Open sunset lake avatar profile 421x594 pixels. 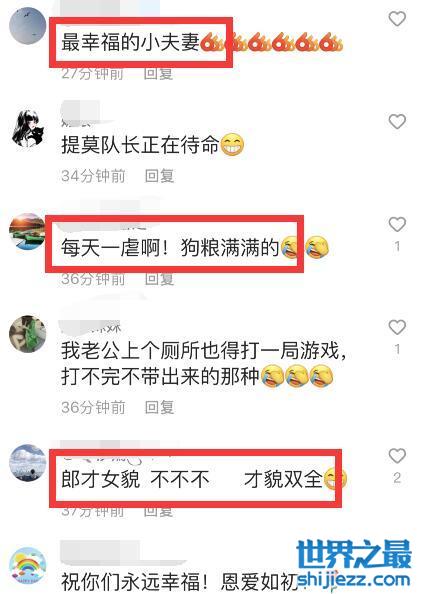click(27, 231)
